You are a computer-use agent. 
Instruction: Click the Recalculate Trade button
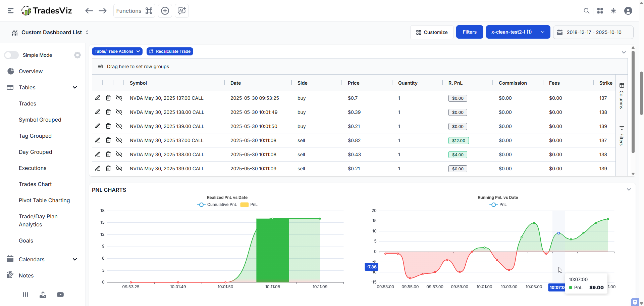tap(170, 51)
